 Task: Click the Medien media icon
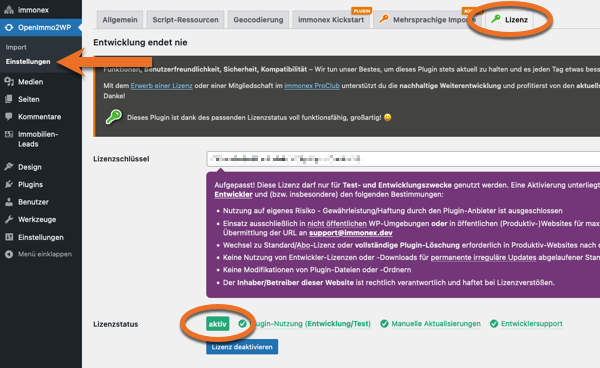(x=9, y=81)
